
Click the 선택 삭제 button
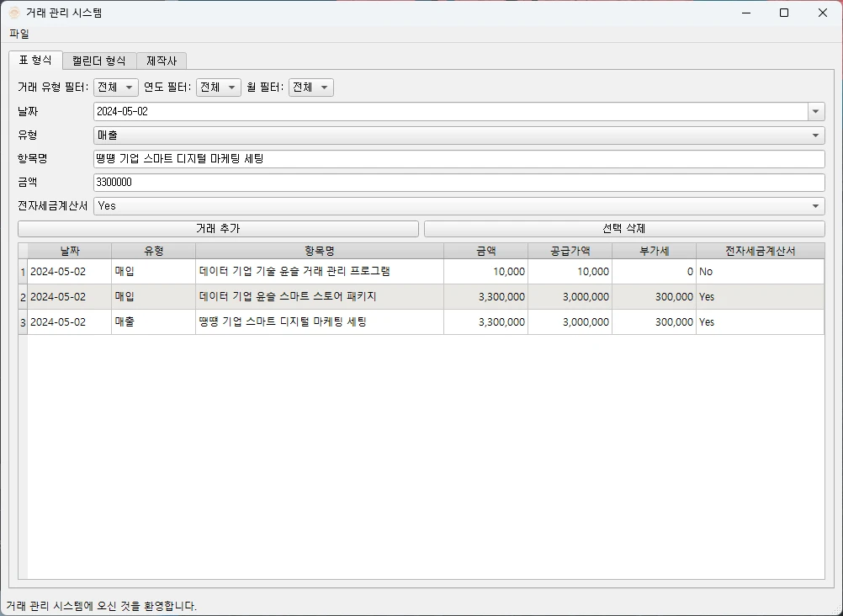[x=623, y=228]
